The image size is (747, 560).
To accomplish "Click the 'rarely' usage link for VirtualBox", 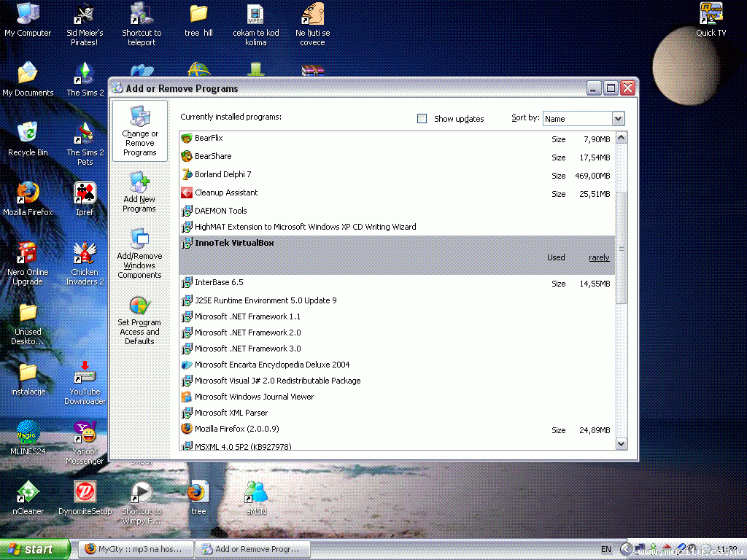I will [599, 257].
